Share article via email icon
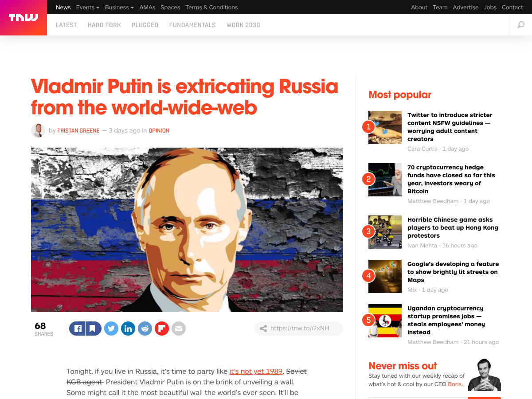532x399 pixels. tap(179, 329)
